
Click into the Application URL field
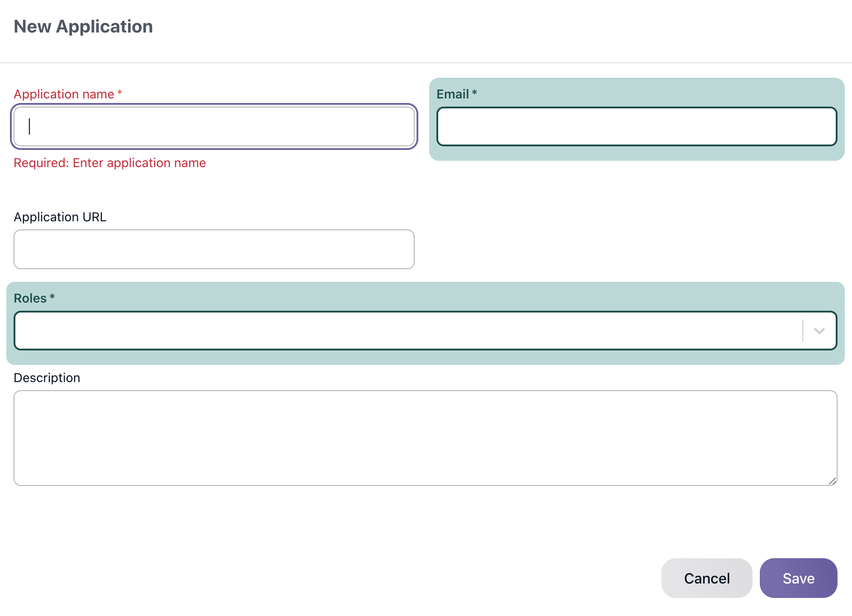coord(214,249)
